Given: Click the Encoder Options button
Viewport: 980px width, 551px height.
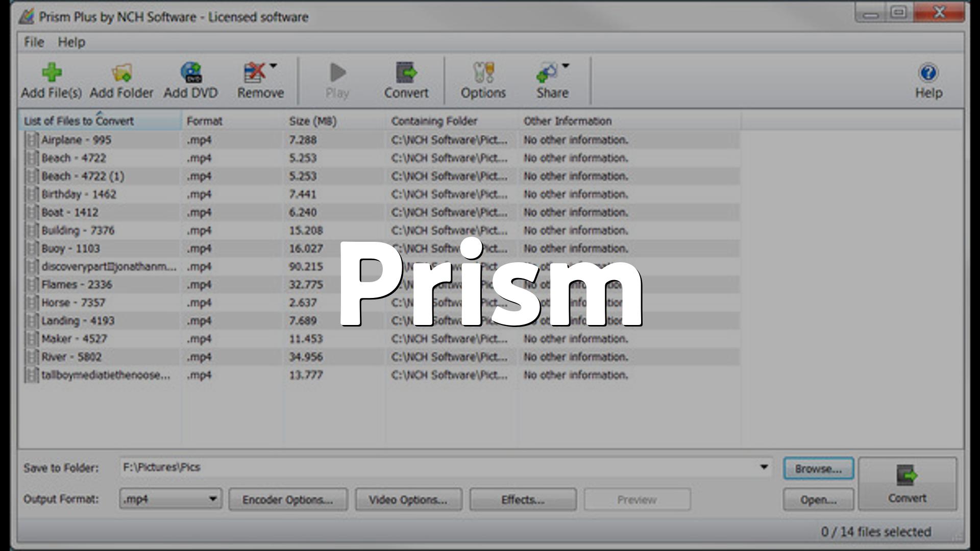Looking at the screenshot, I should (288, 499).
